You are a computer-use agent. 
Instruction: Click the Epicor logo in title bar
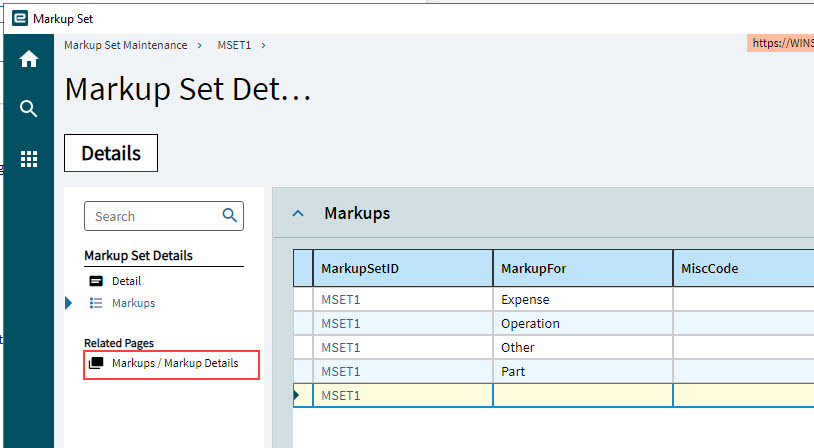(x=20, y=19)
